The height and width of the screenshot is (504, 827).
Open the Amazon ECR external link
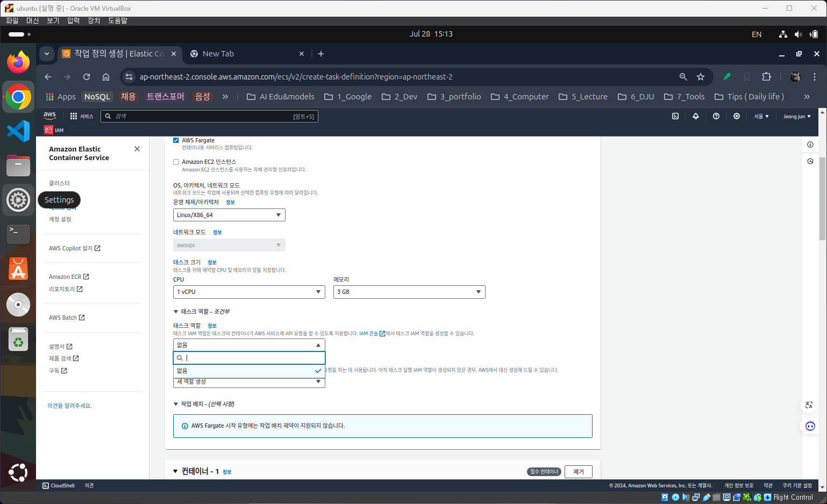69,277
